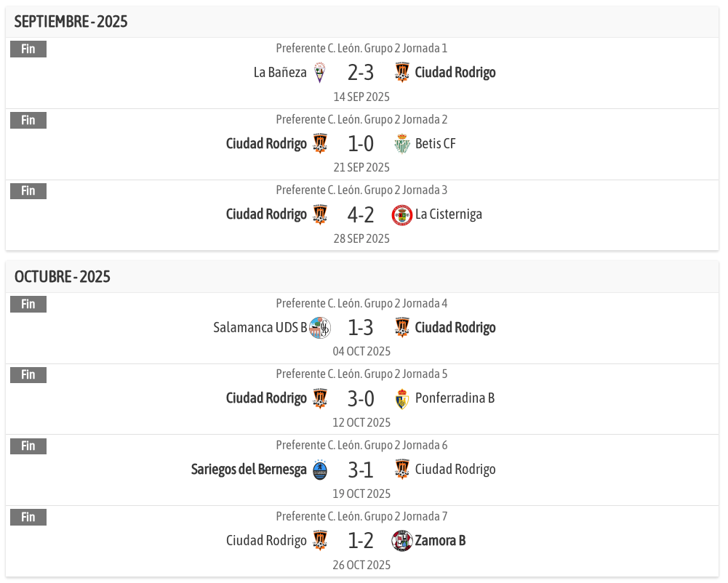Click the OCTUBRE - 2025 month header
This screenshot has width=728, height=583.
(63, 277)
